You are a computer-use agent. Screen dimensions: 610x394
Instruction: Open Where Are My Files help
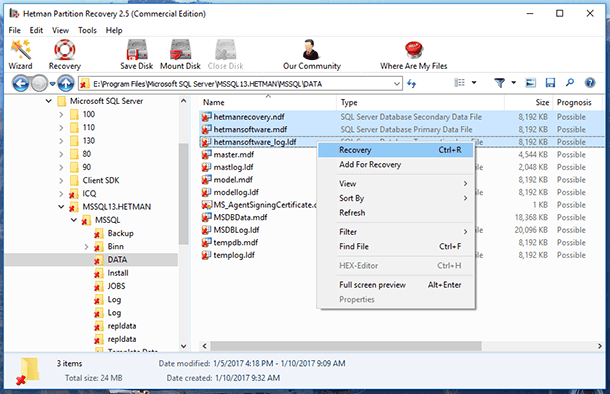[414, 54]
